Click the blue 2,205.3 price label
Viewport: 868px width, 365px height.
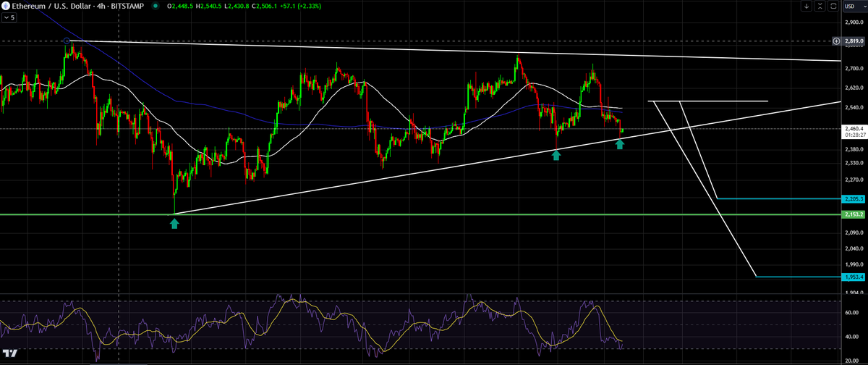pyautogui.click(x=854, y=198)
